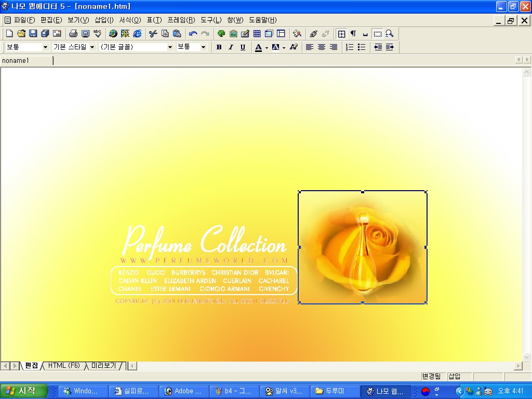Open the zoom magnifier tool
Screen dimensions: 532x399
click(x=389, y=34)
